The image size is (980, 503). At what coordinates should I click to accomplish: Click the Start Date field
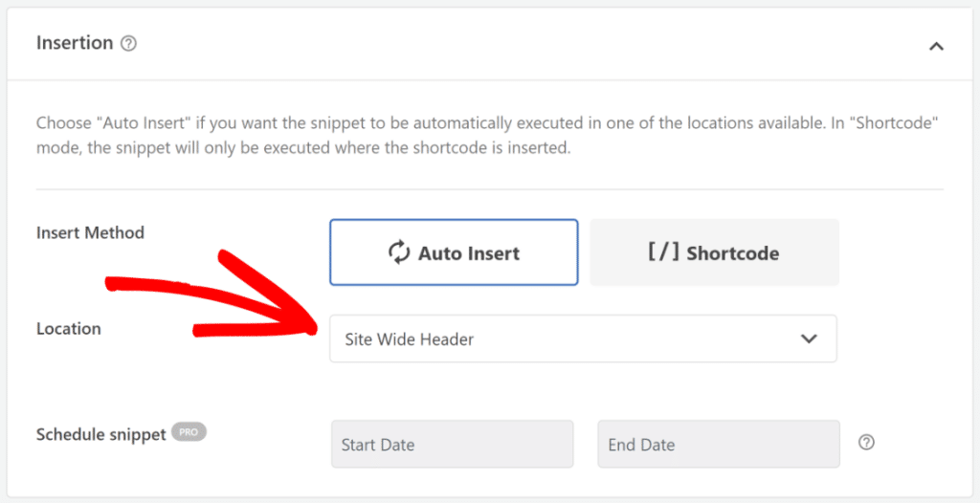point(452,445)
